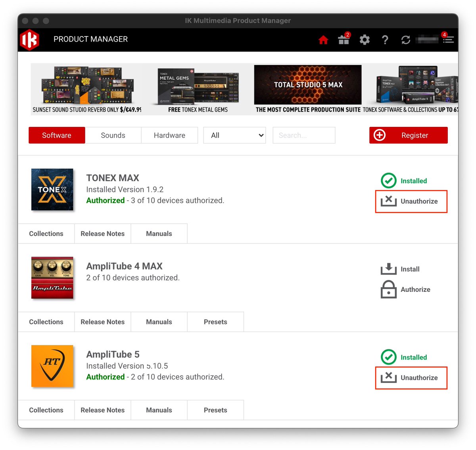Click the red home icon

pyautogui.click(x=323, y=40)
